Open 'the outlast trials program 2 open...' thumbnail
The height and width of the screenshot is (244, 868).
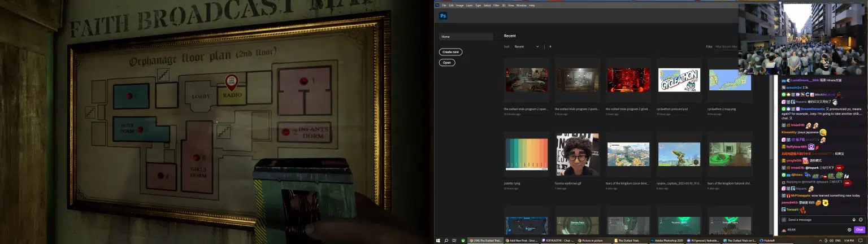click(527, 80)
